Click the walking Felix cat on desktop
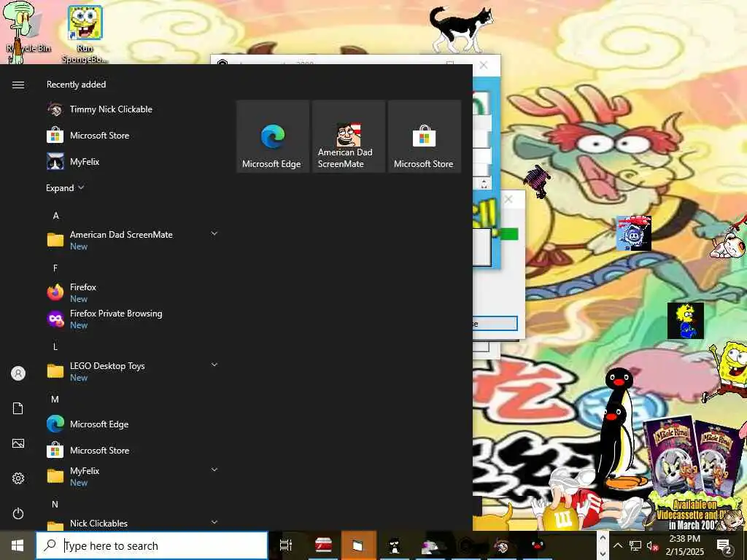Screen dimensions: 747x560 [460, 28]
